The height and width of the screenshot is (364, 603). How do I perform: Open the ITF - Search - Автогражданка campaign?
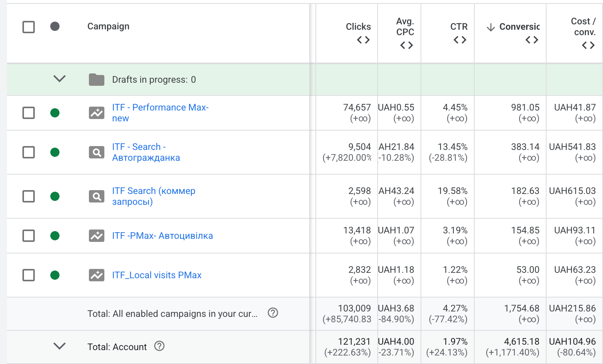(146, 152)
